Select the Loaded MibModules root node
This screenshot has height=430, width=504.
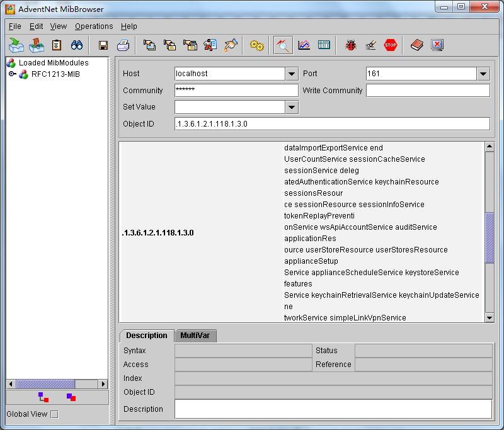point(54,62)
